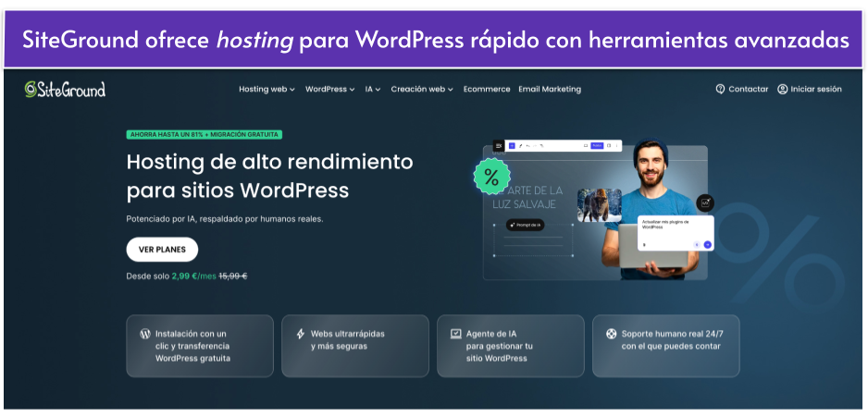The width and height of the screenshot is (868, 417).
Task: Expand the IA navigation dropdown
Action: pyautogui.click(x=373, y=89)
